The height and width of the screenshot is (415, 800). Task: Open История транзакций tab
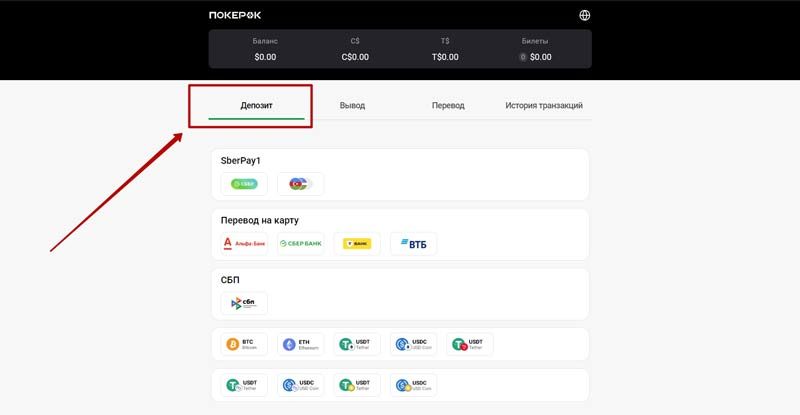tap(543, 105)
